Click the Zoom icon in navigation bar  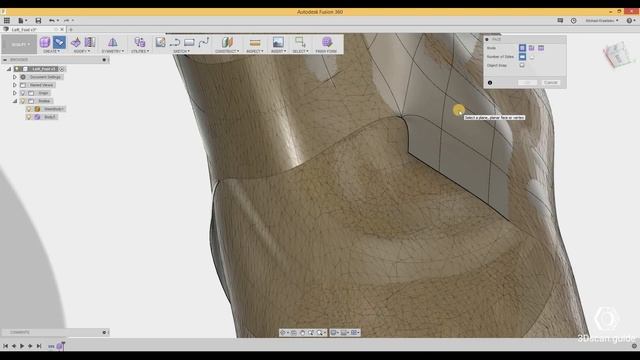coord(311,333)
